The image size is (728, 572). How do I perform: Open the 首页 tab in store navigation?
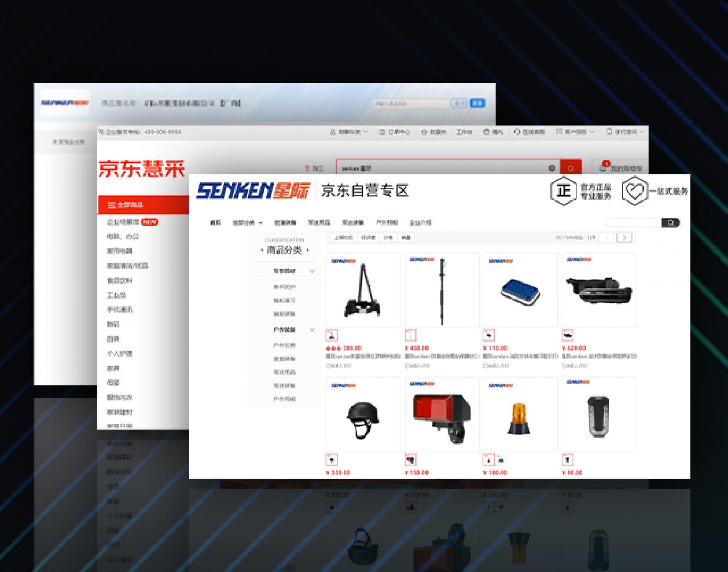[215, 223]
